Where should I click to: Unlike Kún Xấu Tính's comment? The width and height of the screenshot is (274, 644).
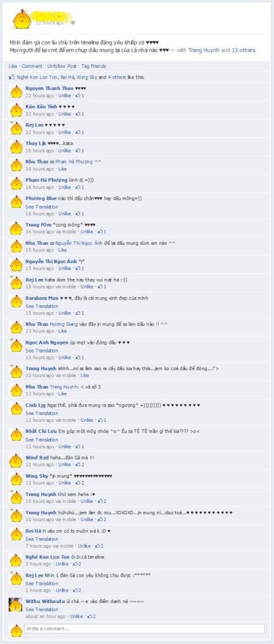point(64,114)
